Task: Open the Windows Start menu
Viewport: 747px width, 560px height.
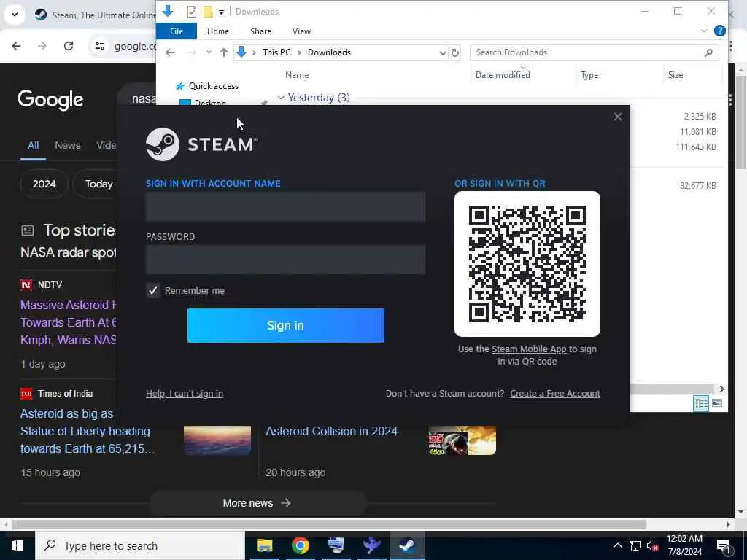Action: pyautogui.click(x=18, y=545)
